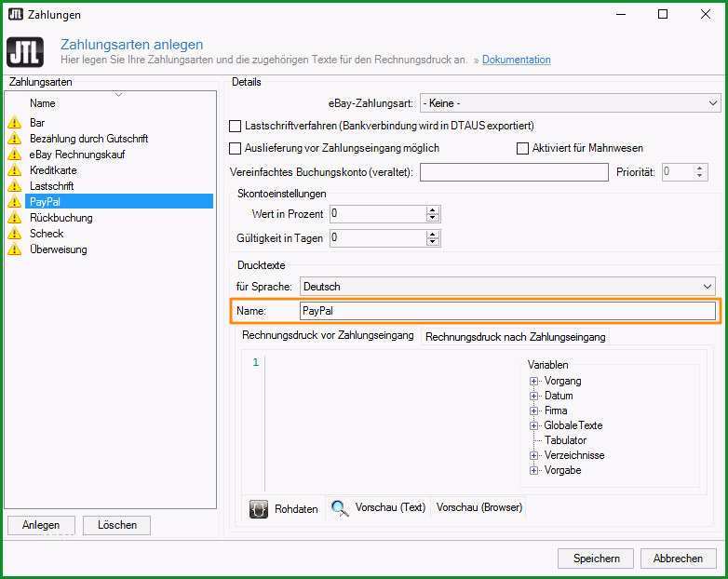Expand the Verzeichnisse node
The width and height of the screenshot is (728, 579).
[534, 455]
